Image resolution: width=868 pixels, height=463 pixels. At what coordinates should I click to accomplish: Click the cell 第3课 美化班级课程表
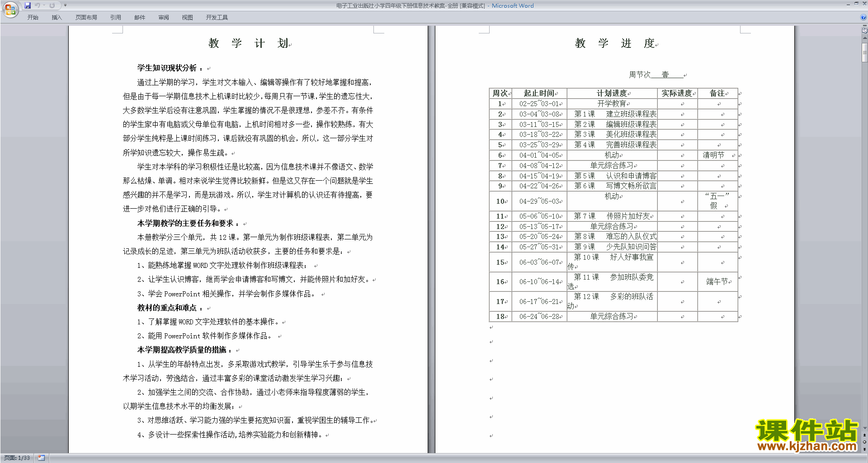pyautogui.click(x=612, y=135)
